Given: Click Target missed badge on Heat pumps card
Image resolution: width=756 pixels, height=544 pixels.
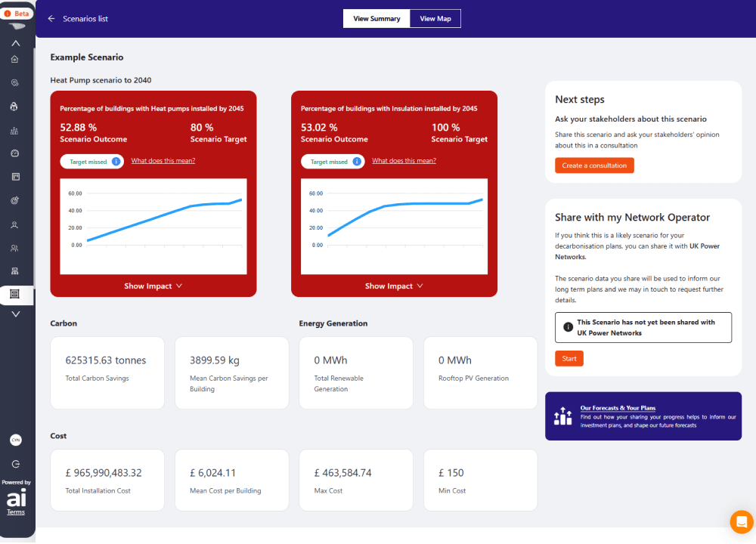Looking at the screenshot, I should click(x=91, y=162).
